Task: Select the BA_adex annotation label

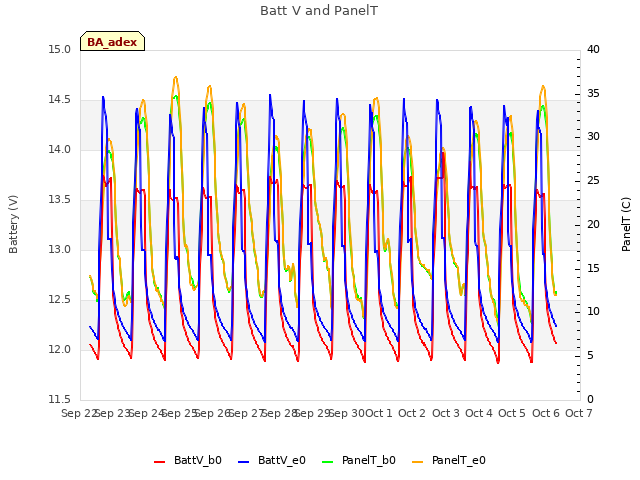Action: 112,42
